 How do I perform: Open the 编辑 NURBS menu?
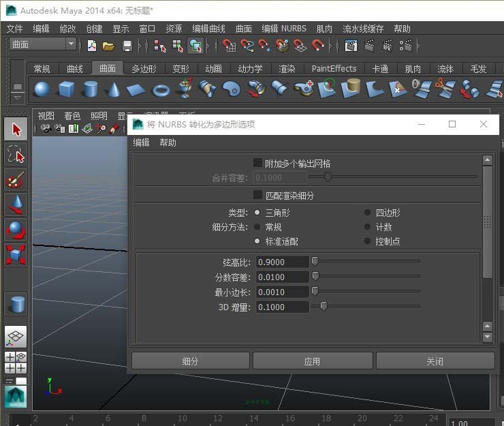click(284, 29)
